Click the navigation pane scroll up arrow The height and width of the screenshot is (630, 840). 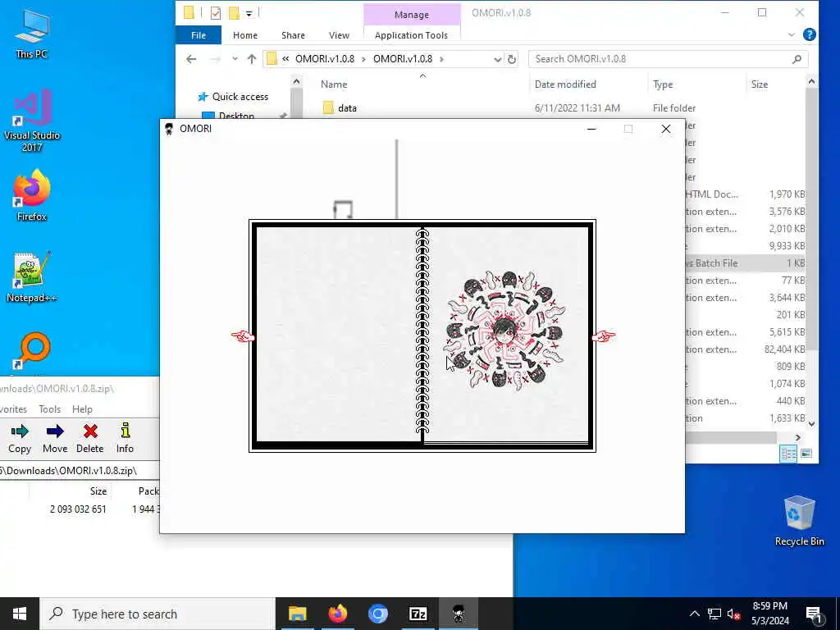pyautogui.click(x=296, y=82)
